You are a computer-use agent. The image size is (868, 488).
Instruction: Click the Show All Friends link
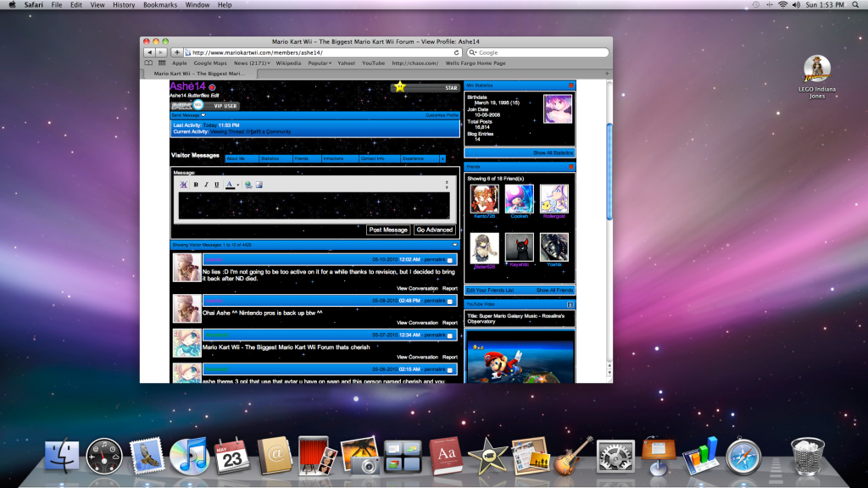[x=554, y=291]
